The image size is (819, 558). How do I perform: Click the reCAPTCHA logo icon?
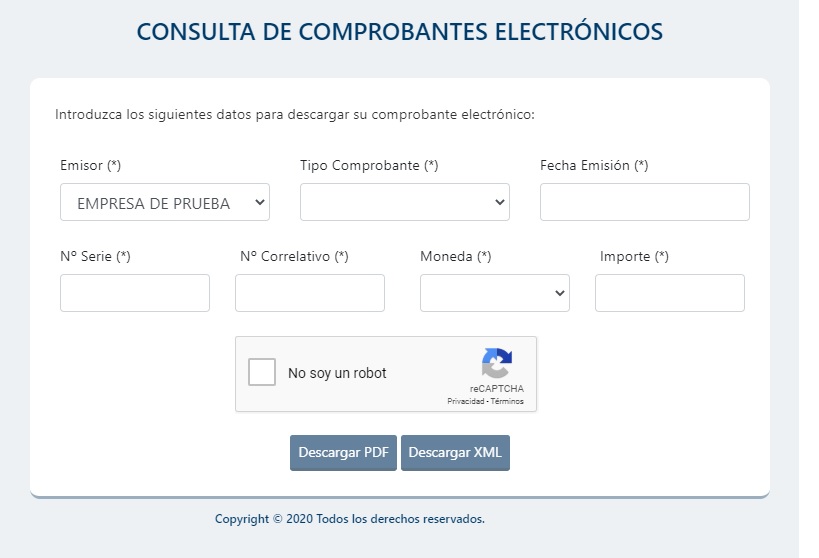coord(497,363)
